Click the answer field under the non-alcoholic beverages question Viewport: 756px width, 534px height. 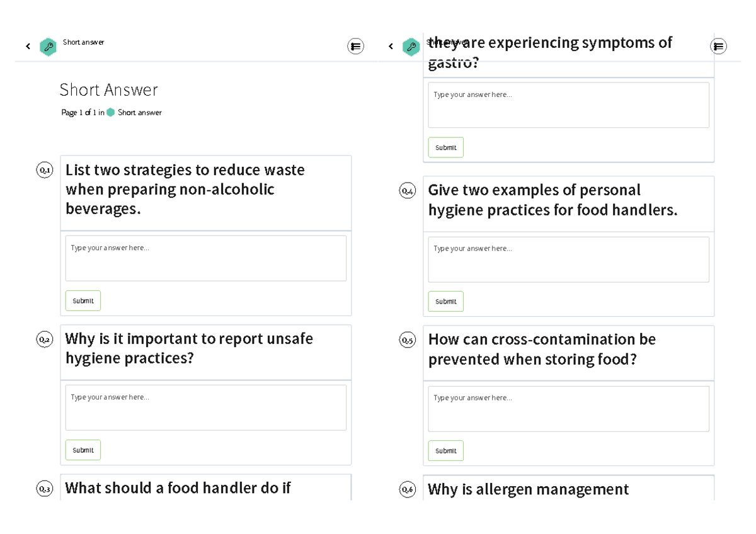tap(206, 258)
